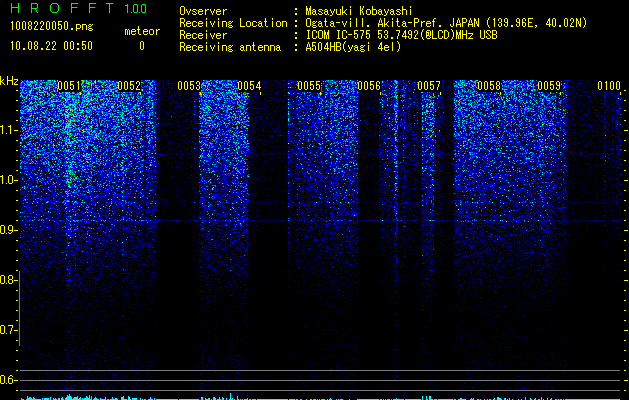Click the Receiver field label
This screenshot has height=400, width=629.
coord(203,35)
